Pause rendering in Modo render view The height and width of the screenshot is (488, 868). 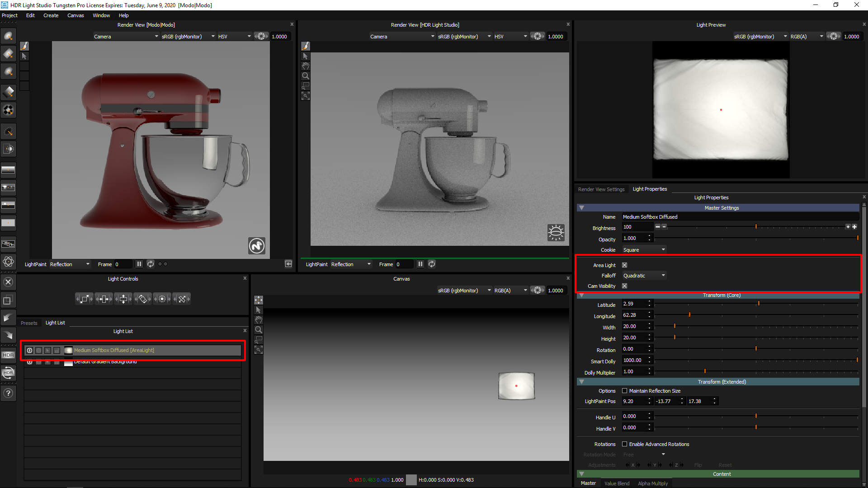coord(139,264)
